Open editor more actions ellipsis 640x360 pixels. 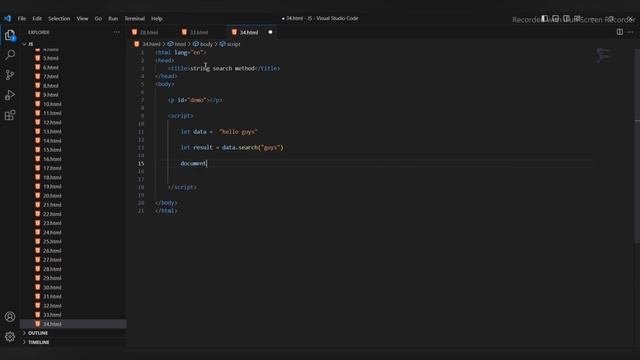[x=631, y=32]
